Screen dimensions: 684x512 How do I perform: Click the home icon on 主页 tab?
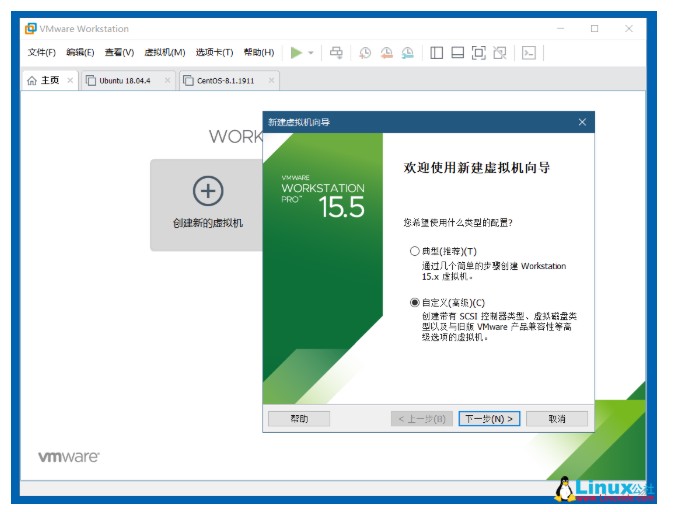32,81
